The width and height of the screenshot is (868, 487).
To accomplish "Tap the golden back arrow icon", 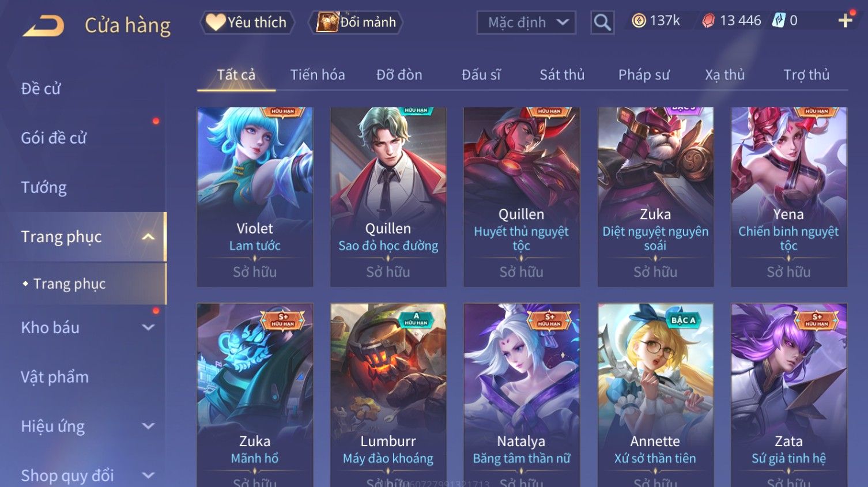I will click(43, 25).
